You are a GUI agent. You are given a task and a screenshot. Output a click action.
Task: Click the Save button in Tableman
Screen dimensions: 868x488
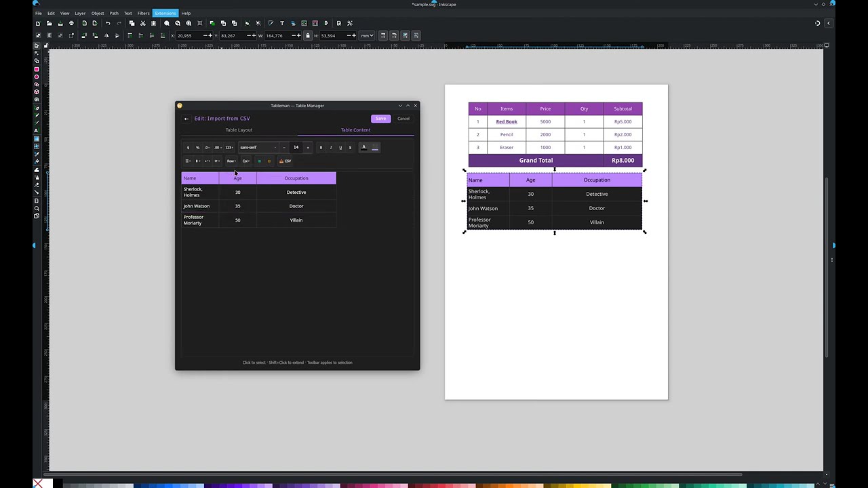[x=380, y=119]
